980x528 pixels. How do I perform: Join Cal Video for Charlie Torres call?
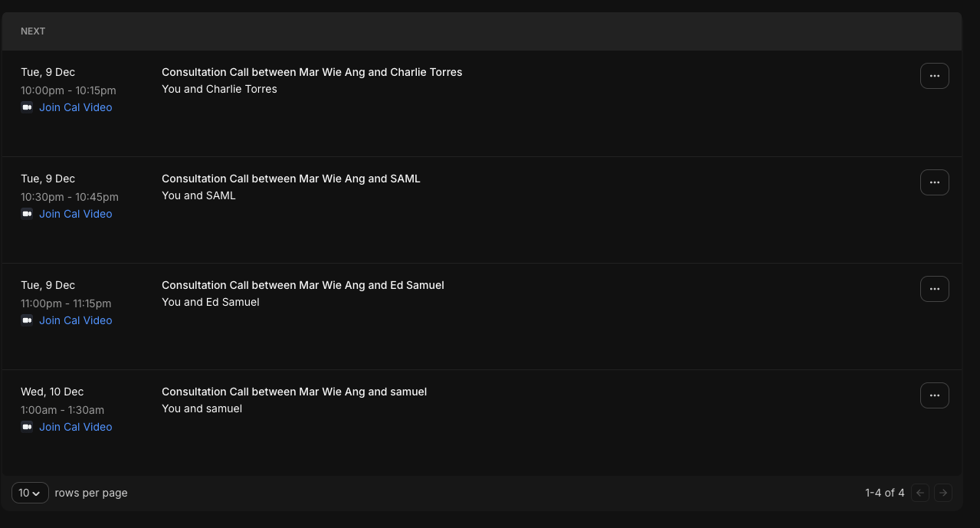click(x=75, y=107)
